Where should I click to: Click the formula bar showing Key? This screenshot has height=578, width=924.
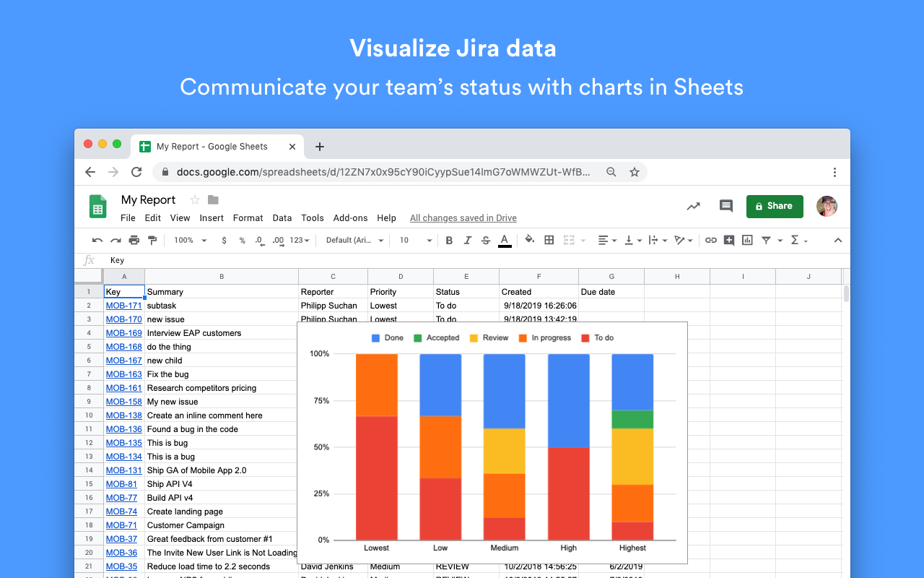476,260
